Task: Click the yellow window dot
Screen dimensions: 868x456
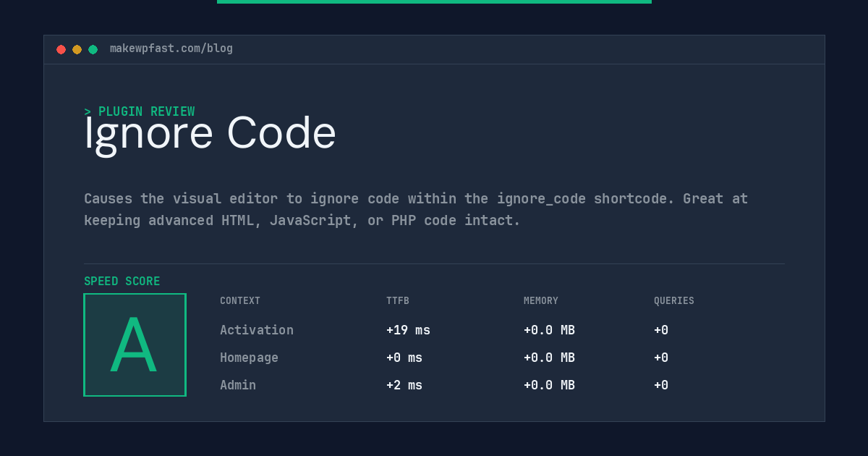Action: click(77, 49)
